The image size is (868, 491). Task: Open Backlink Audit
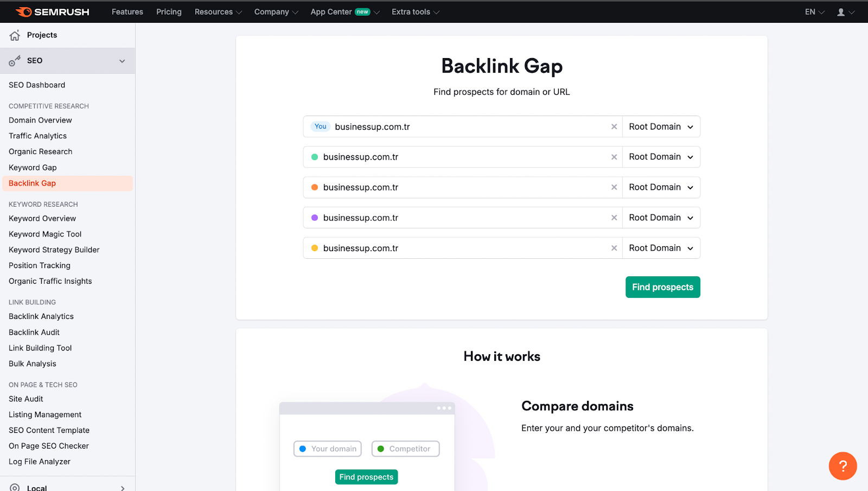pyautogui.click(x=34, y=333)
